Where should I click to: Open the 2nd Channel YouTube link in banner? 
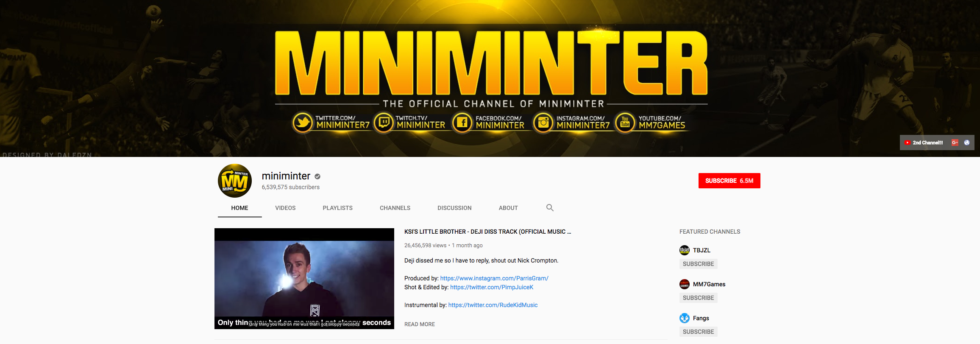point(924,143)
